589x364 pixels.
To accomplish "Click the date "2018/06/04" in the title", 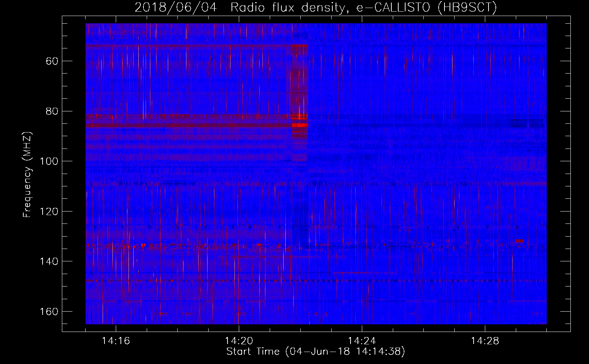I will point(175,7).
